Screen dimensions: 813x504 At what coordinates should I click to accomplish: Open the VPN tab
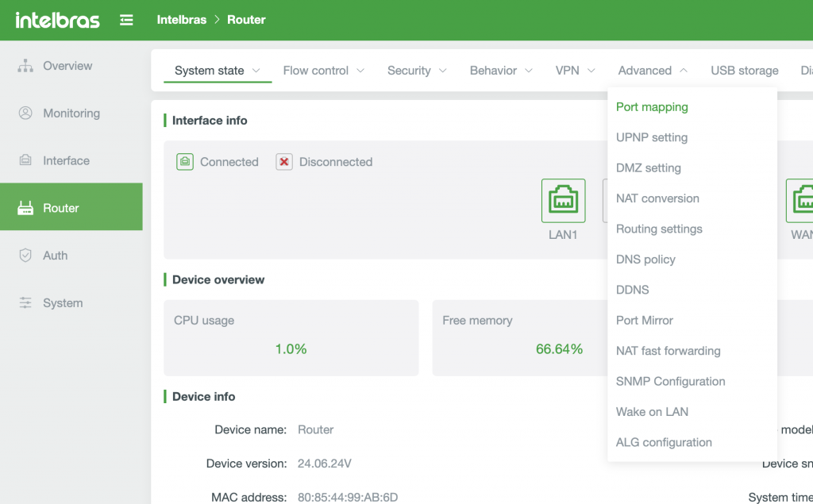click(567, 71)
